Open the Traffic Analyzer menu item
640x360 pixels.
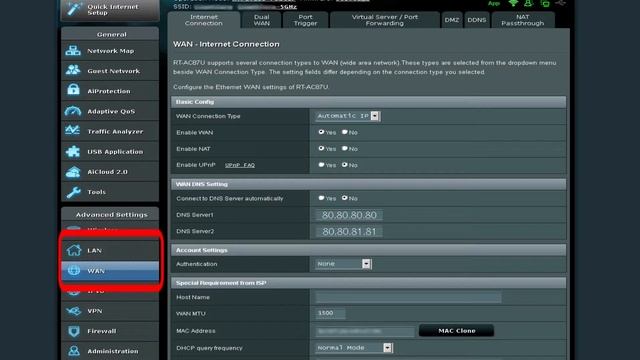coord(110,131)
